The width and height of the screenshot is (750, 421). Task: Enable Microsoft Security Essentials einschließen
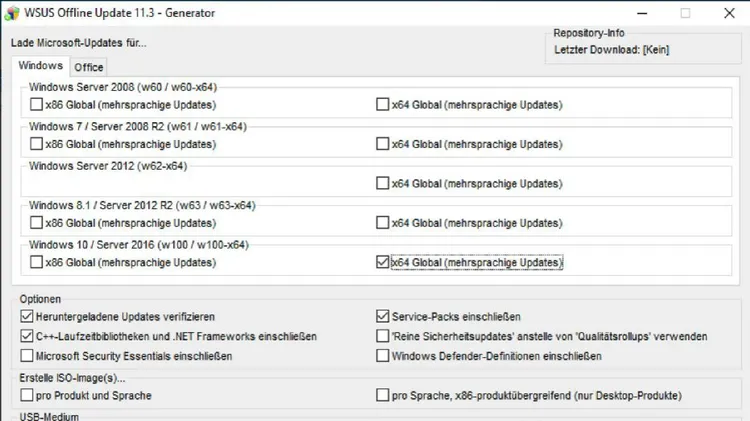click(x=27, y=355)
